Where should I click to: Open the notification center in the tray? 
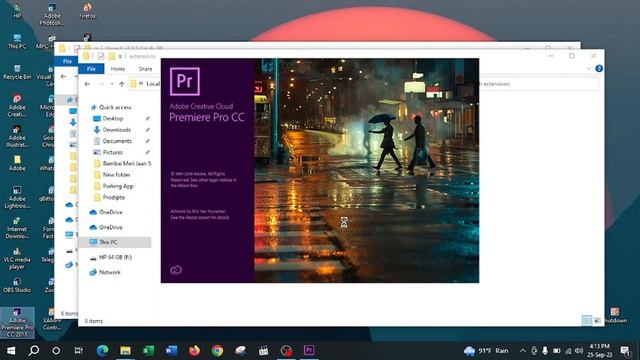[625, 351]
